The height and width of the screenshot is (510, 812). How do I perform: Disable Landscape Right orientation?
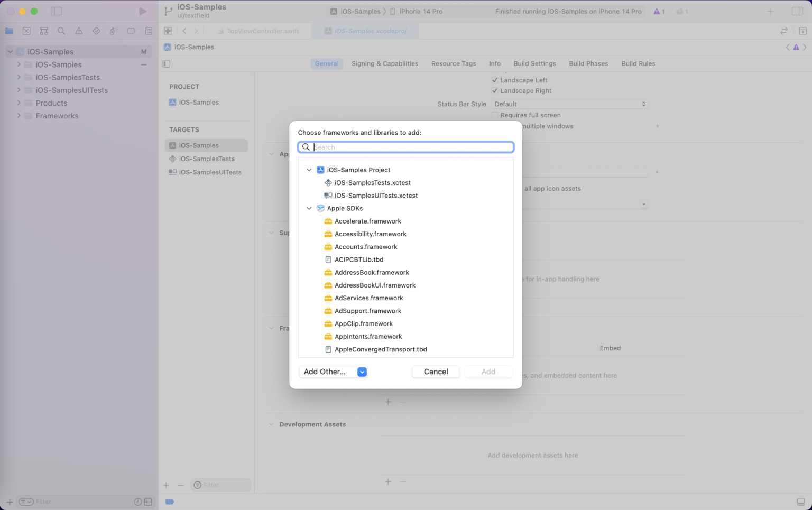[495, 90]
